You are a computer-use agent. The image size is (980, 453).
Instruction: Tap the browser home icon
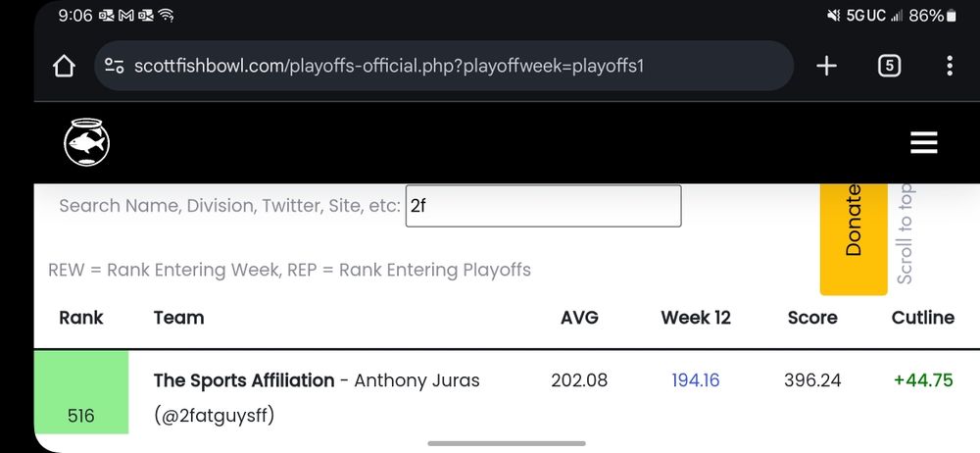[64, 67]
